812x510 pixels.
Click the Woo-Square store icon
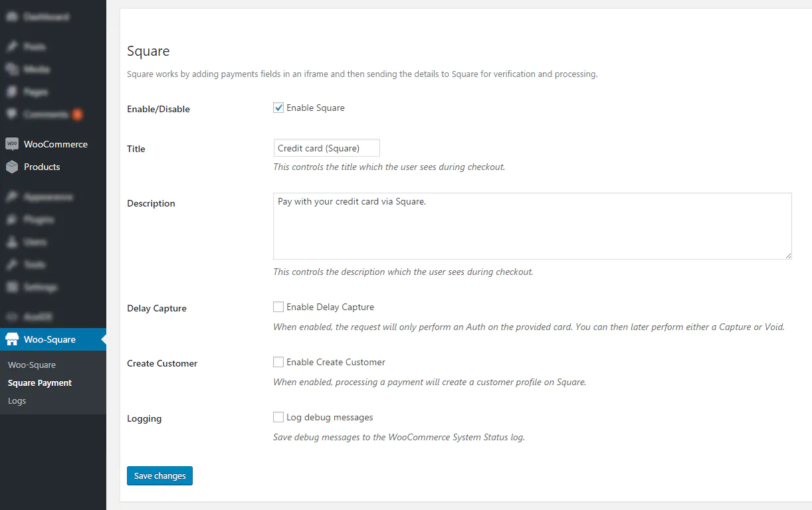coord(12,339)
